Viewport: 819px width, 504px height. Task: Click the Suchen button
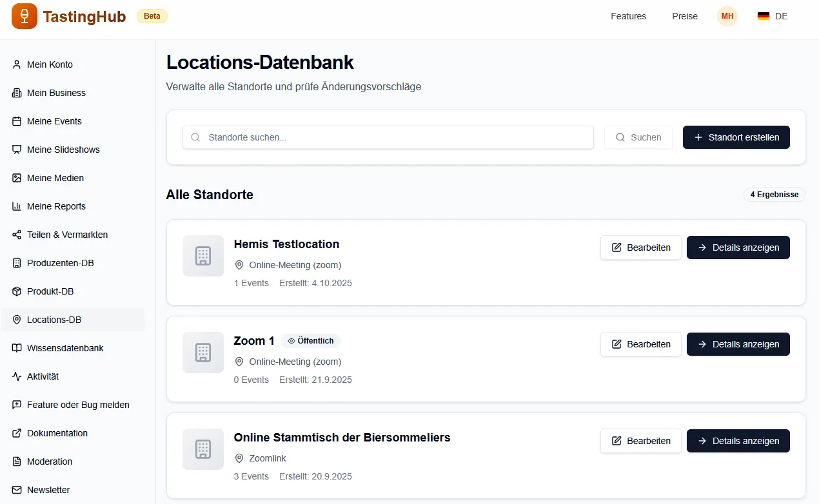pyautogui.click(x=638, y=137)
